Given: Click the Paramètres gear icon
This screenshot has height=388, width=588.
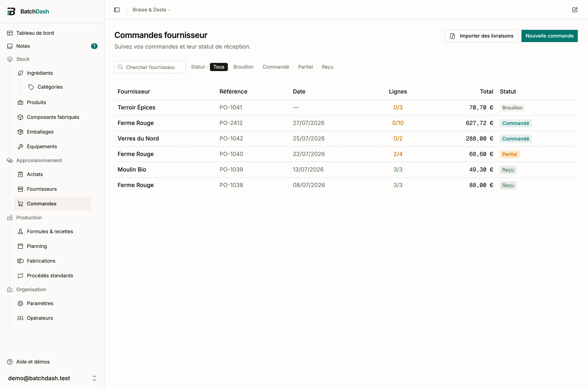Looking at the screenshot, I should (x=21, y=303).
